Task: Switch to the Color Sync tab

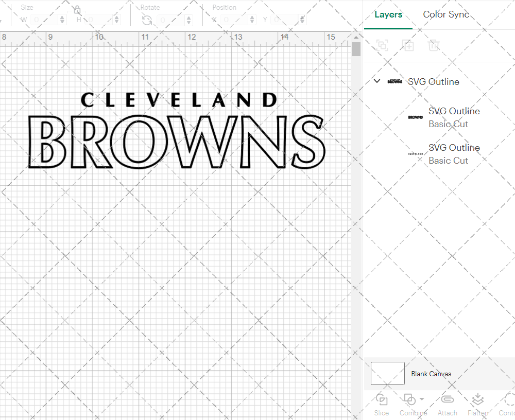Action: pos(446,14)
